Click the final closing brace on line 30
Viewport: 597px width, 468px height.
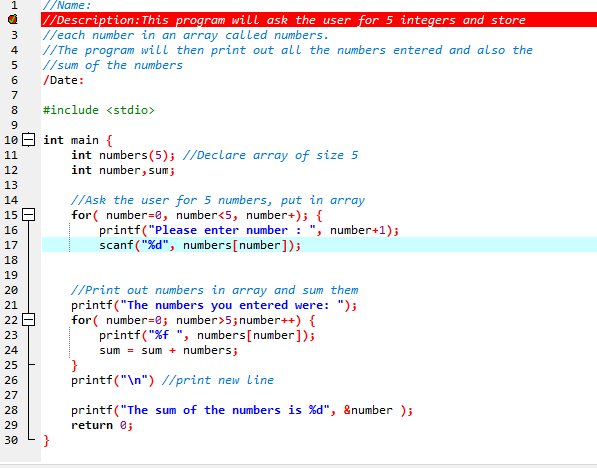coord(46,441)
